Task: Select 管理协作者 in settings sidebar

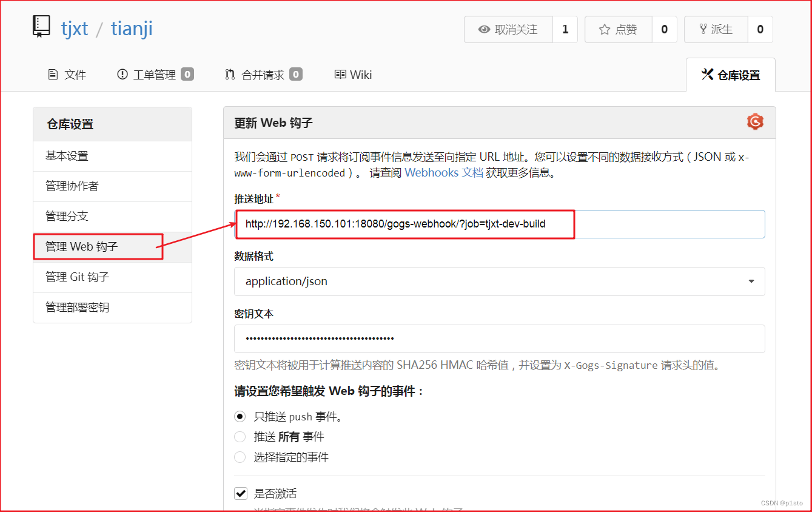Action: click(x=112, y=186)
